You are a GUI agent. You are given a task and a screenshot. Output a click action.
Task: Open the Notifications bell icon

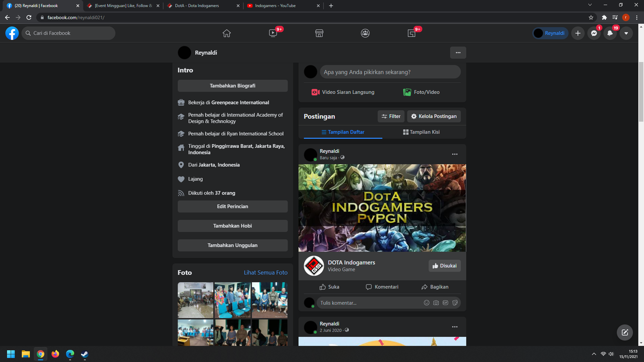(610, 33)
